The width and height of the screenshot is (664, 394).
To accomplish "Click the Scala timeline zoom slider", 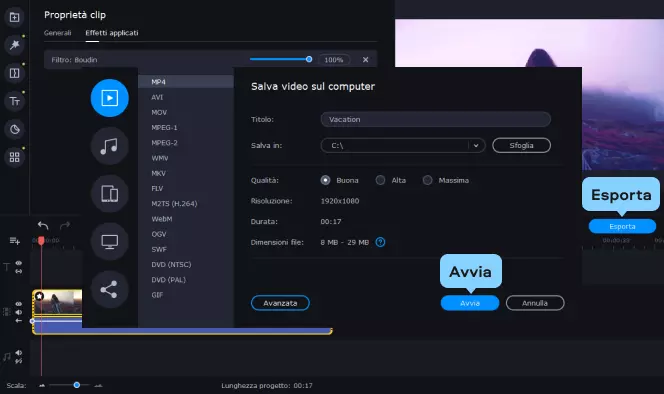I will pyautogui.click(x=76, y=385).
